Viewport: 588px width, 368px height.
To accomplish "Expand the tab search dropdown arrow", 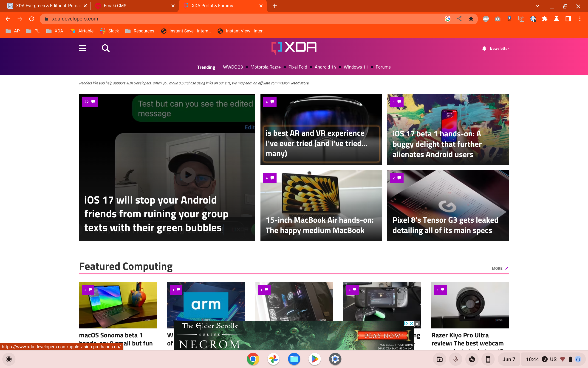I will pyautogui.click(x=537, y=6).
